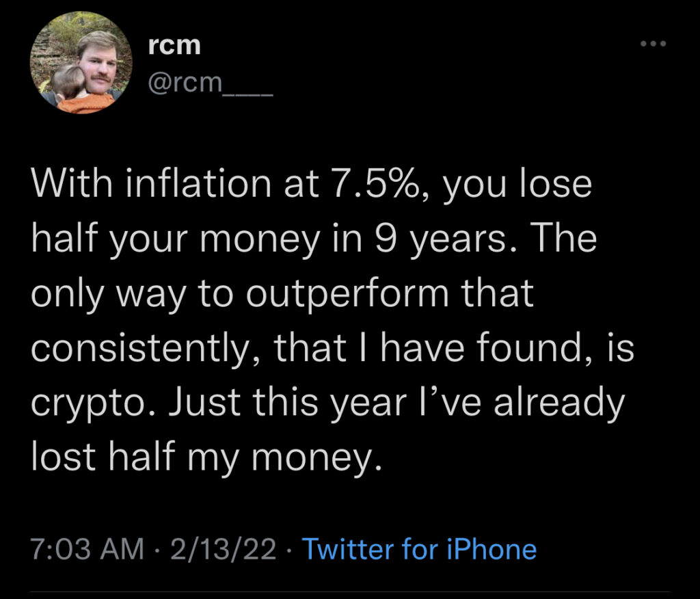Click the divider line below the timestamp
This screenshot has width=700, height=599.
click(x=350, y=592)
